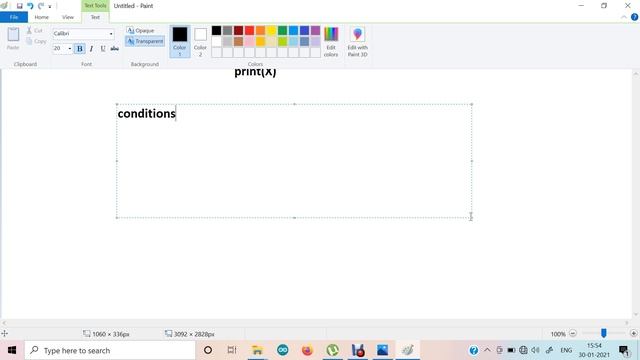This screenshot has width=640, height=360.
Task: Collapse the ribbon with the chevron
Action: [x=624, y=17]
